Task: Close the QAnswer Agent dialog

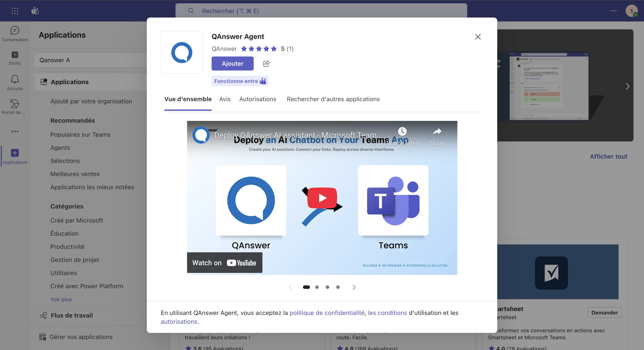Action: coord(478,37)
